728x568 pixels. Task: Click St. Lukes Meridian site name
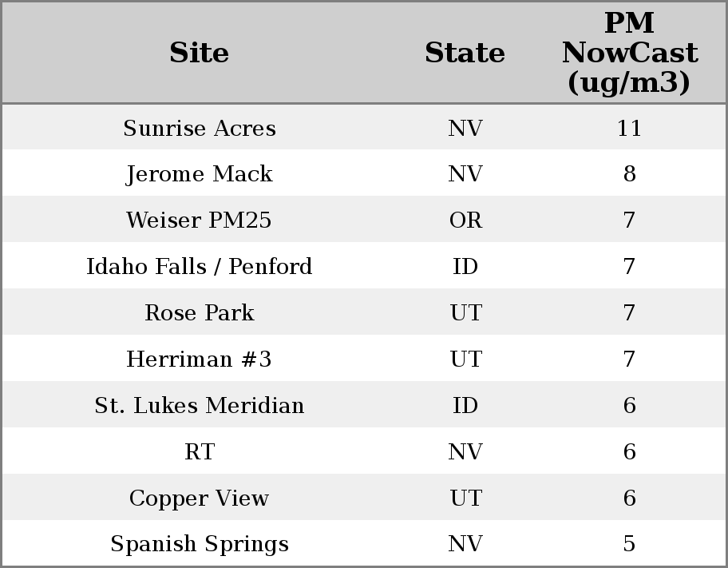point(200,406)
